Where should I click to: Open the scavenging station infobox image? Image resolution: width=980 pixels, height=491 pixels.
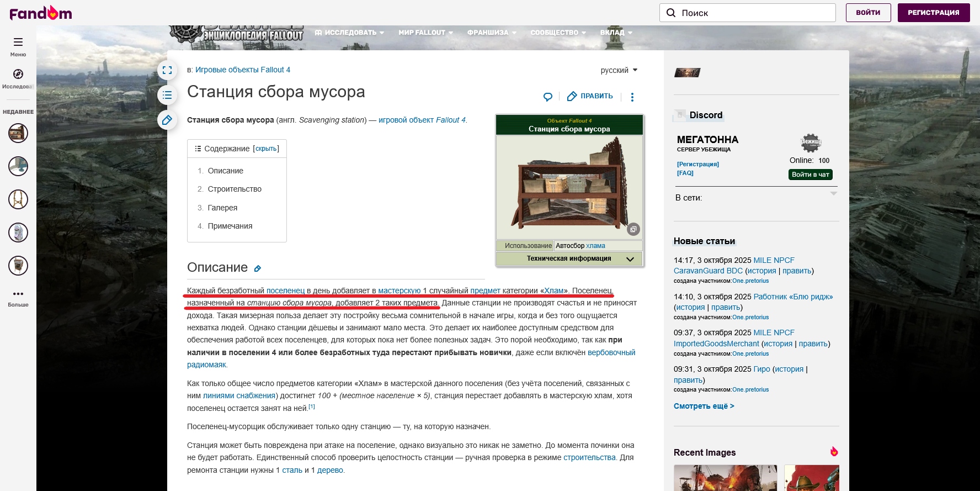tap(569, 187)
